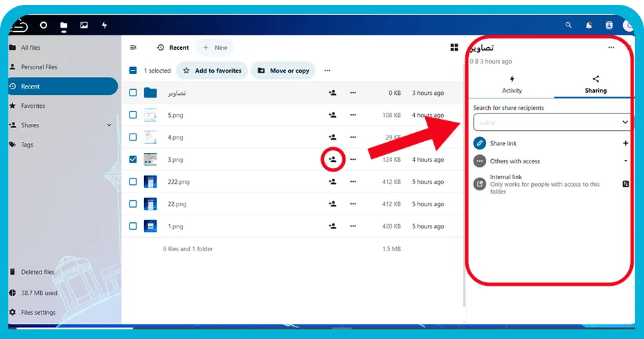Image resolution: width=644 pixels, height=339 pixels.
Task: Expand the Shares section in sidebar
Action: tap(109, 125)
